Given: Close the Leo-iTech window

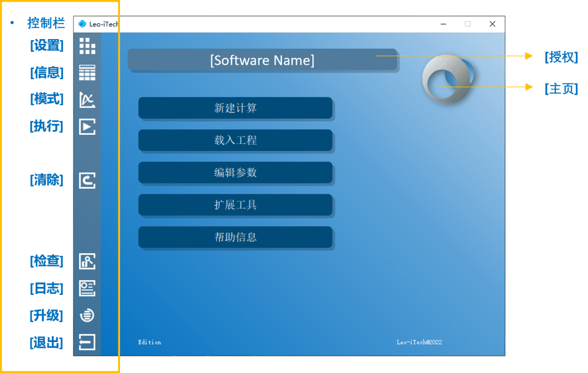Looking at the screenshot, I should tap(492, 24).
